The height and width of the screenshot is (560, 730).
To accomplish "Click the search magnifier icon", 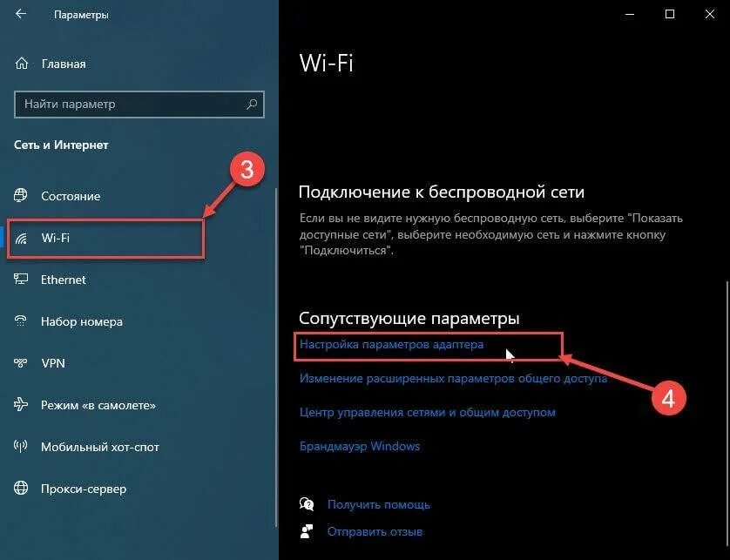I will 252,104.
